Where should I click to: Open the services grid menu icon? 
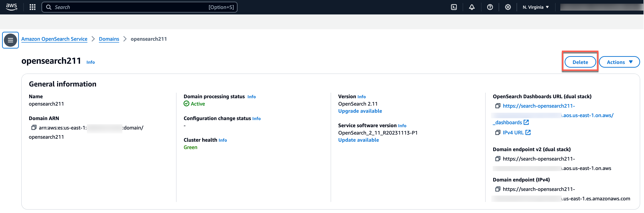coord(32,7)
